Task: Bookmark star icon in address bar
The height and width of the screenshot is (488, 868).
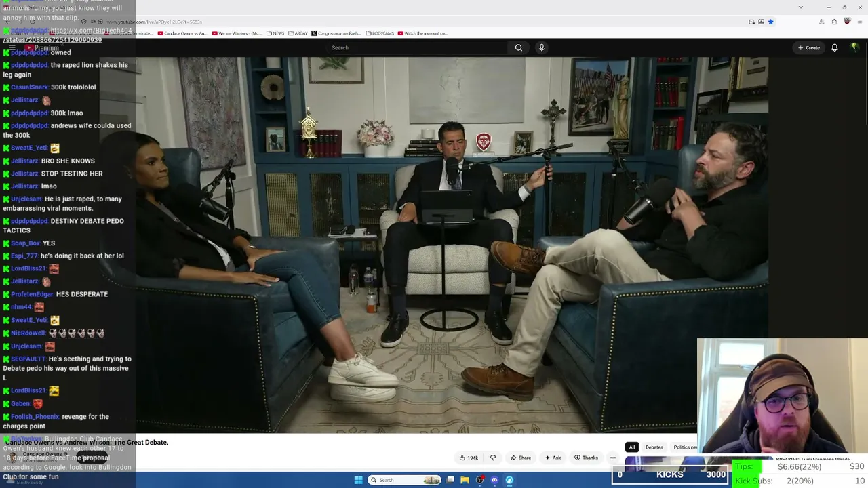Action: click(x=770, y=22)
